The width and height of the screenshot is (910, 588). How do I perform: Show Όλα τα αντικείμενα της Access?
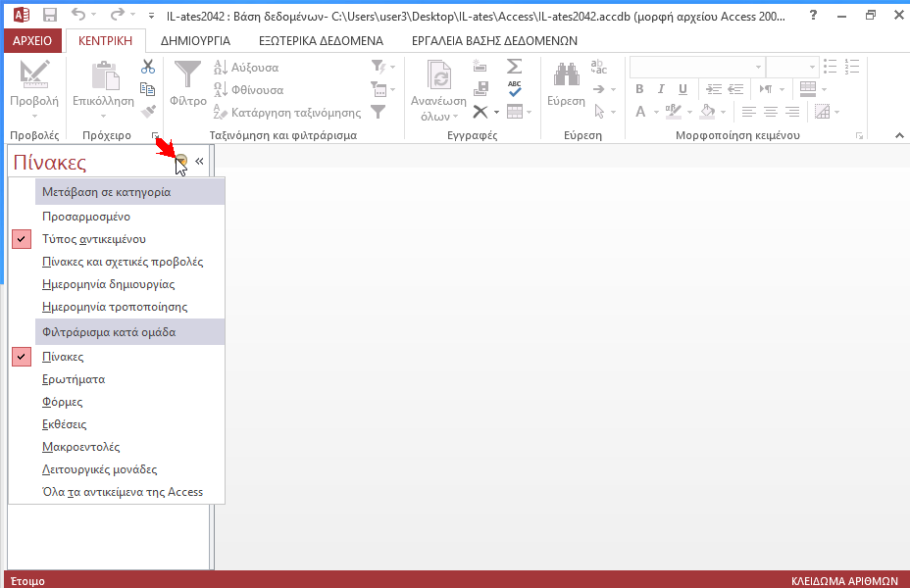[x=117, y=492]
